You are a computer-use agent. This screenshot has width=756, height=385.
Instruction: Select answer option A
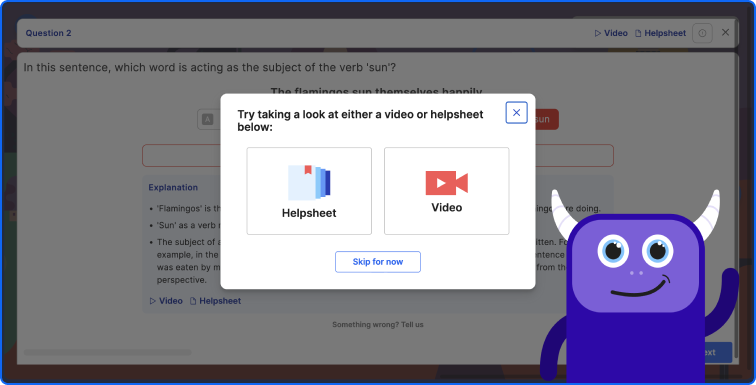click(x=209, y=119)
